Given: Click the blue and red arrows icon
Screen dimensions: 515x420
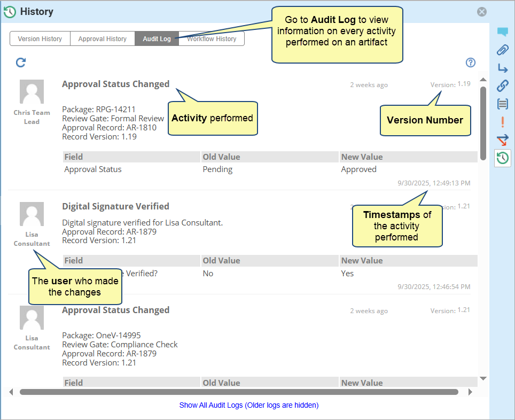Looking at the screenshot, I should click(x=502, y=139).
